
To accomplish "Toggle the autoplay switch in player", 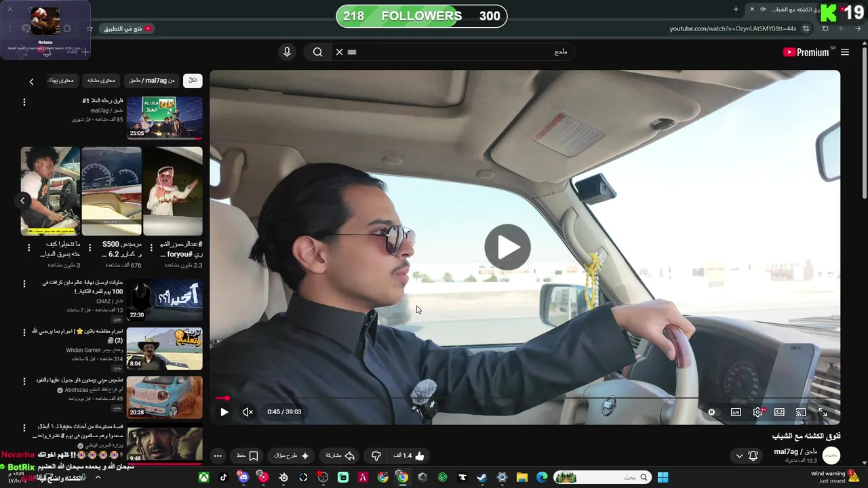I will (x=711, y=411).
